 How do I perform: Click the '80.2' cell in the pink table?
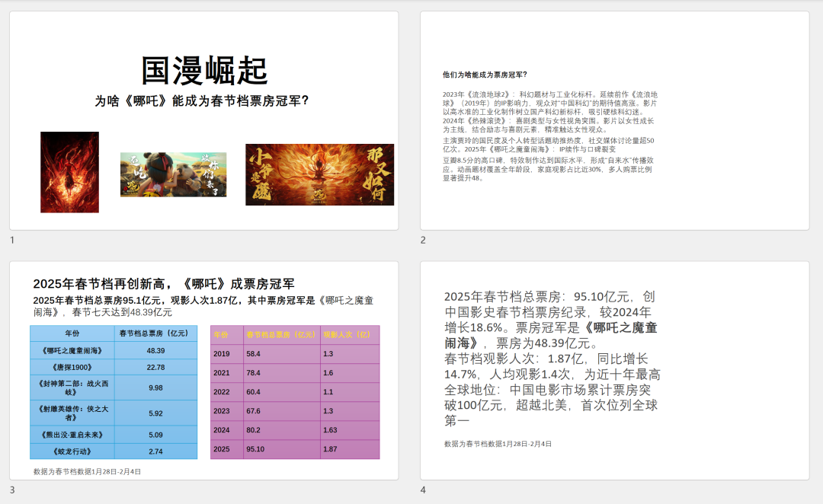[x=282, y=430]
